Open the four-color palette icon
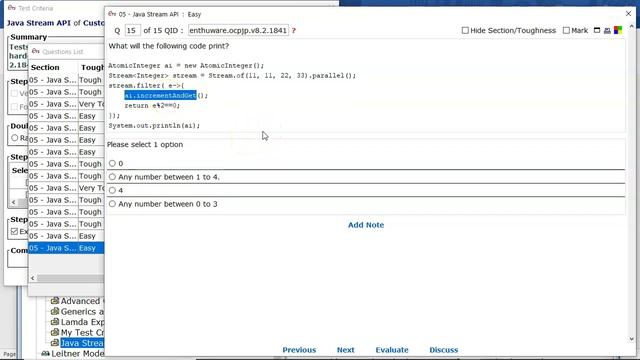640x360 pixels. (x=618, y=30)
